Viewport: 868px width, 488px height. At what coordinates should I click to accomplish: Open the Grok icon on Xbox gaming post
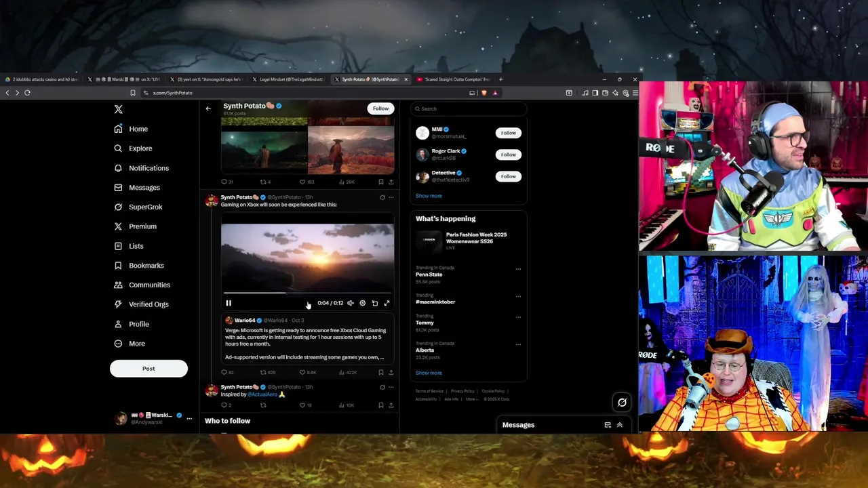tap(382, 197)
